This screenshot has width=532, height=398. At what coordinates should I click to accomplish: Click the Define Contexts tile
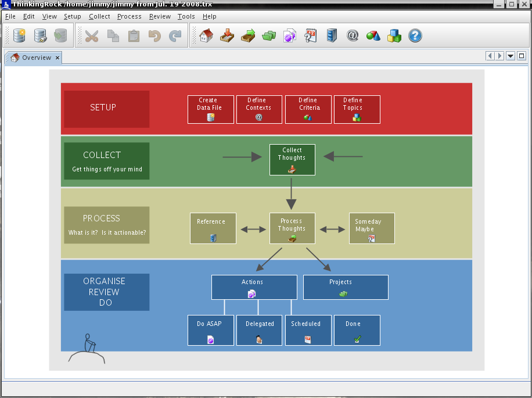[259, 109]
